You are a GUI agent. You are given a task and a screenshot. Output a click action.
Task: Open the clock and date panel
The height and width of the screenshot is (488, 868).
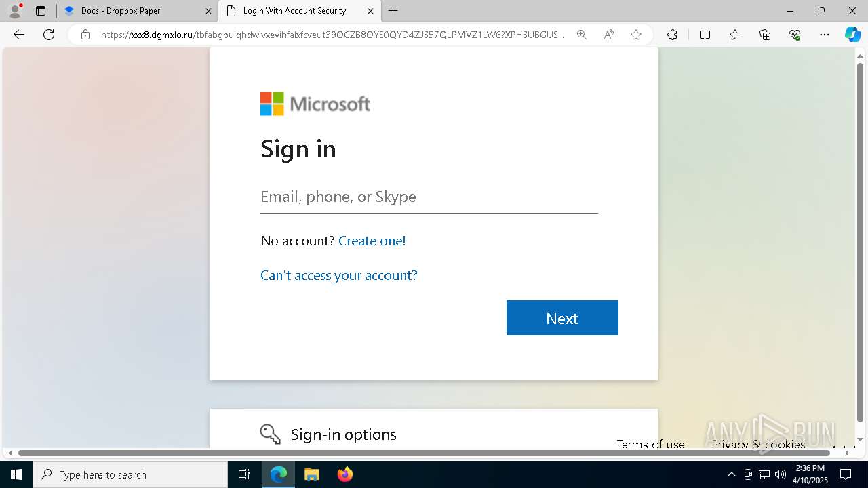point(810,474)
